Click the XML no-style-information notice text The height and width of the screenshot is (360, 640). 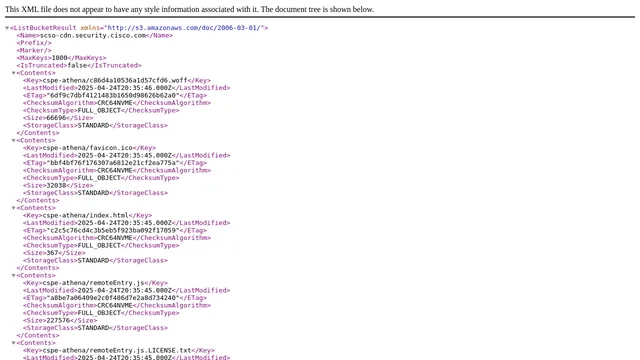(189, 9)
